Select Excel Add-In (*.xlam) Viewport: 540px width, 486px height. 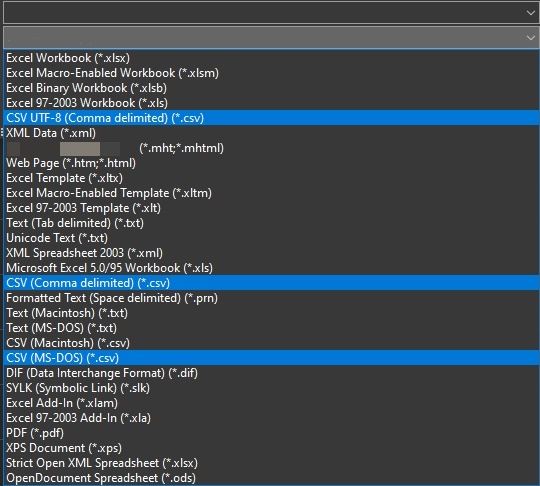coord(271,403)
